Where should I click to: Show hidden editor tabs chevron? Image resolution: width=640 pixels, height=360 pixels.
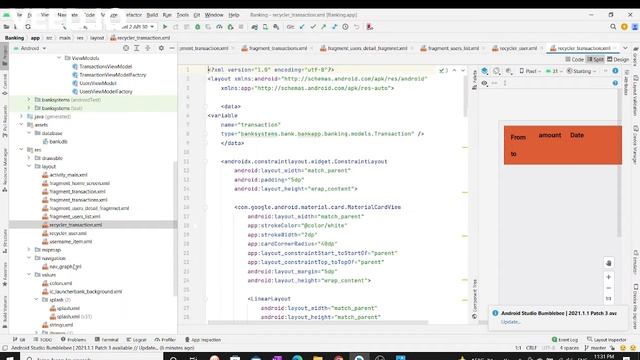[625, 48]
